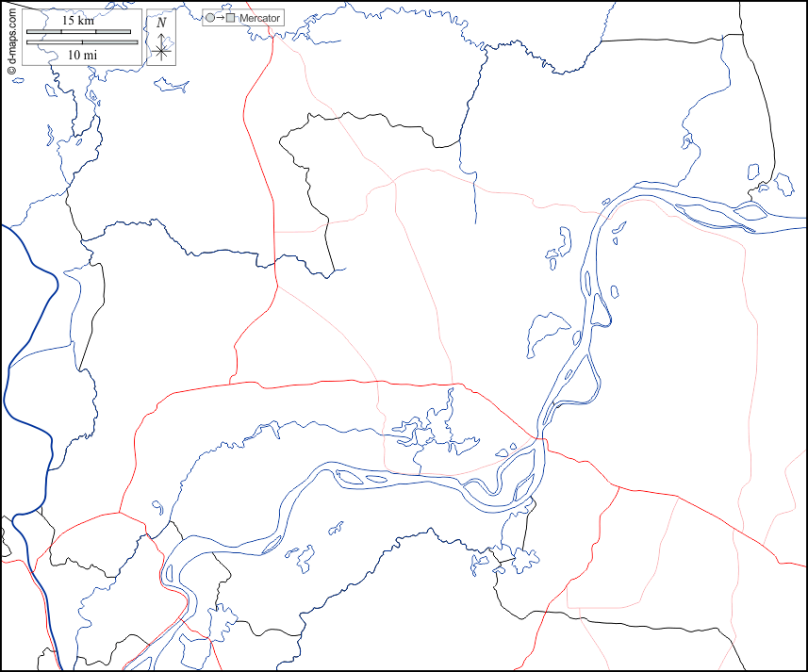This screenshot has height=672, width=808.
Task: Click the north arrow compass icon
Action: 161,38
